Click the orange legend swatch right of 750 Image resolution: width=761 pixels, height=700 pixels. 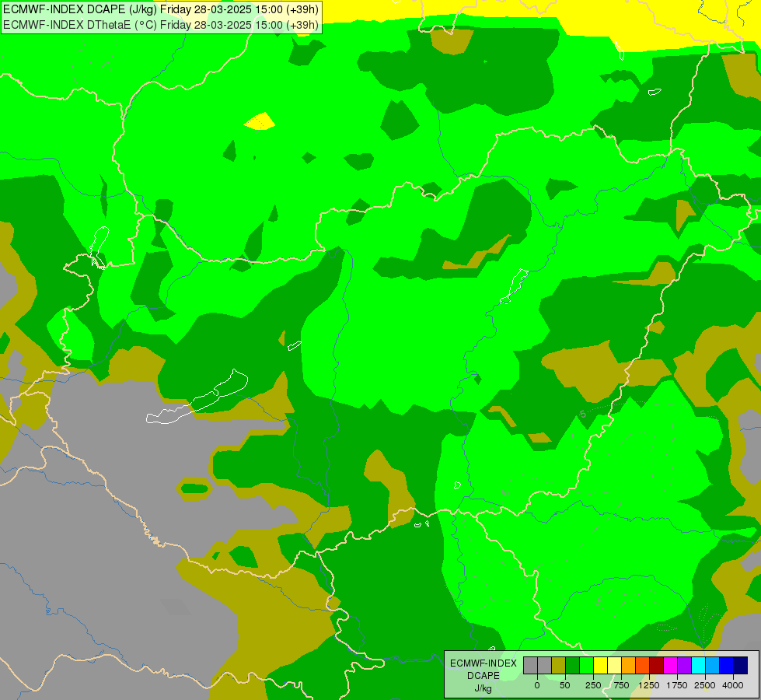tap(629, 665)
